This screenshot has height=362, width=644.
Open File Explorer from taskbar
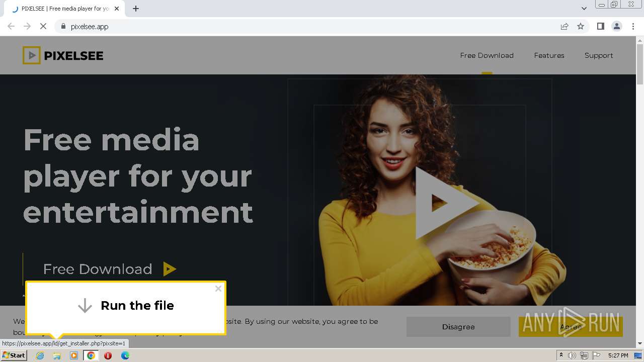pos(57,355)
